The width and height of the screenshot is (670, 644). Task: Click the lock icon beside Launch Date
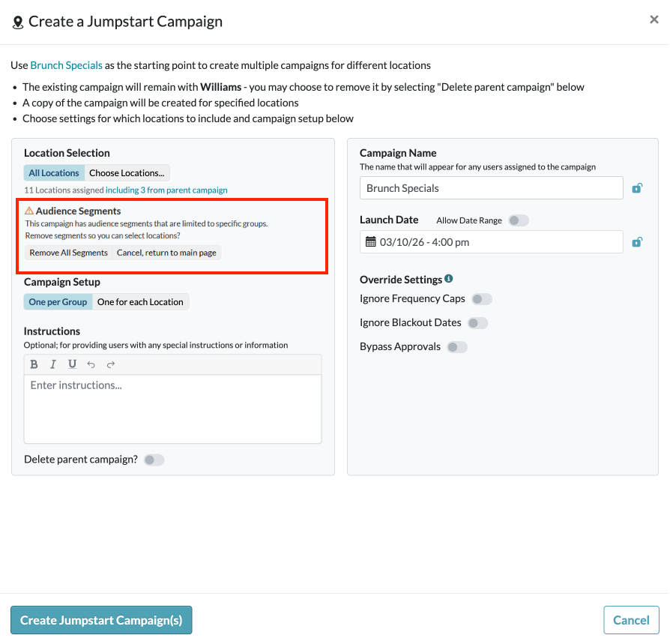pyautogui.click(x=637, y=242)
